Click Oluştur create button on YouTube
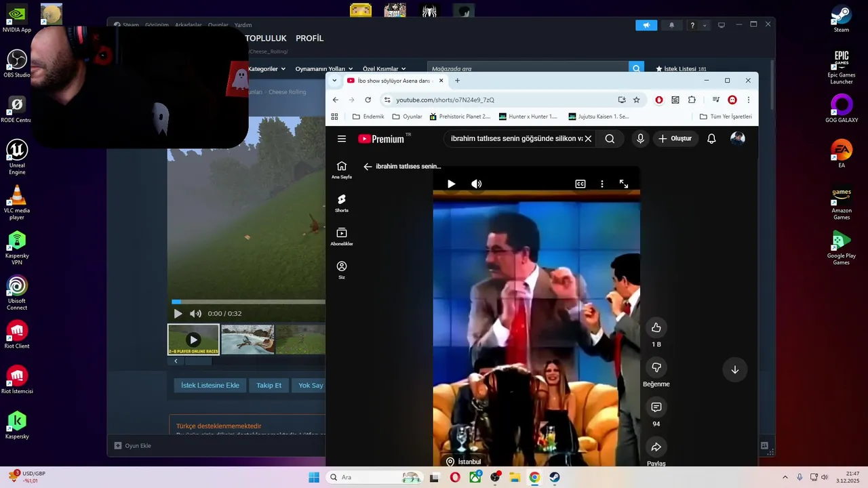 coord(675,139)
